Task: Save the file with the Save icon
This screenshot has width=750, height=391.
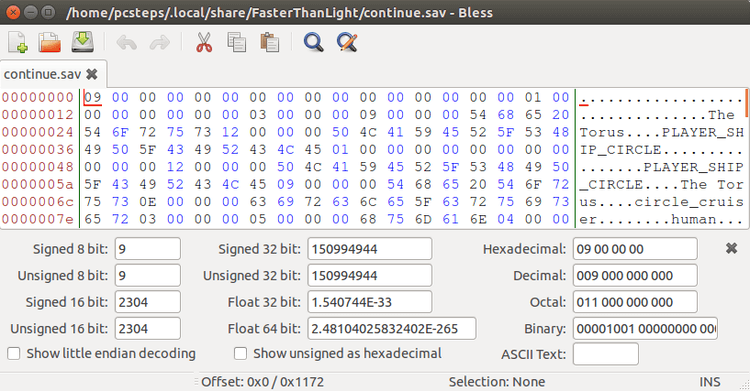Action: click(x=83, y=42)
